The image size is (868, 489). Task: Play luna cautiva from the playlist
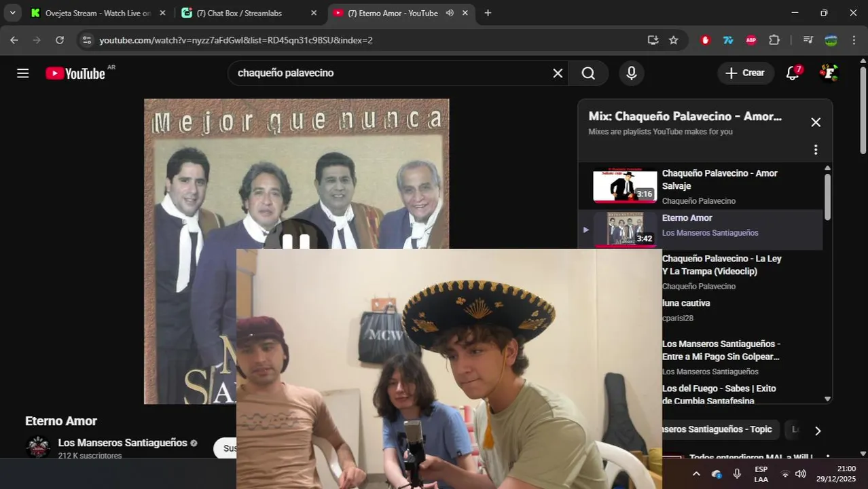tap(686, 303)
